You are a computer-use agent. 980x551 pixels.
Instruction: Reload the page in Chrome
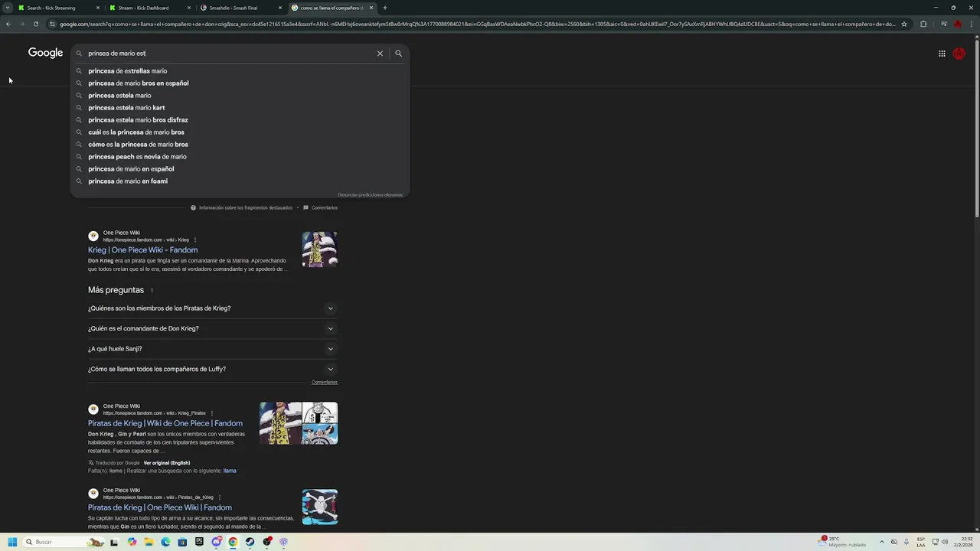[x=35, y=24]
